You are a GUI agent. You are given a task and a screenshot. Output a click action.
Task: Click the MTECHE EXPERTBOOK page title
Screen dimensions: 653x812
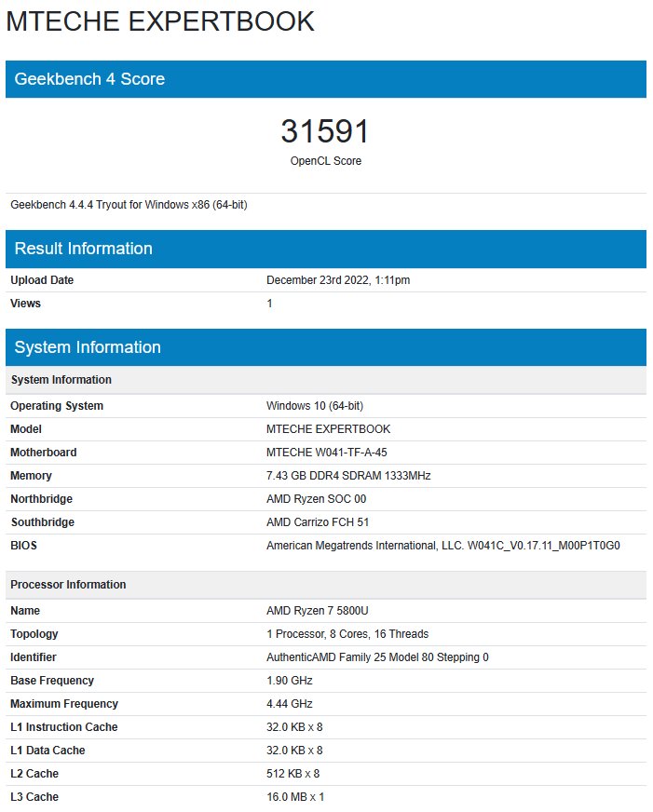coord(160,21)
